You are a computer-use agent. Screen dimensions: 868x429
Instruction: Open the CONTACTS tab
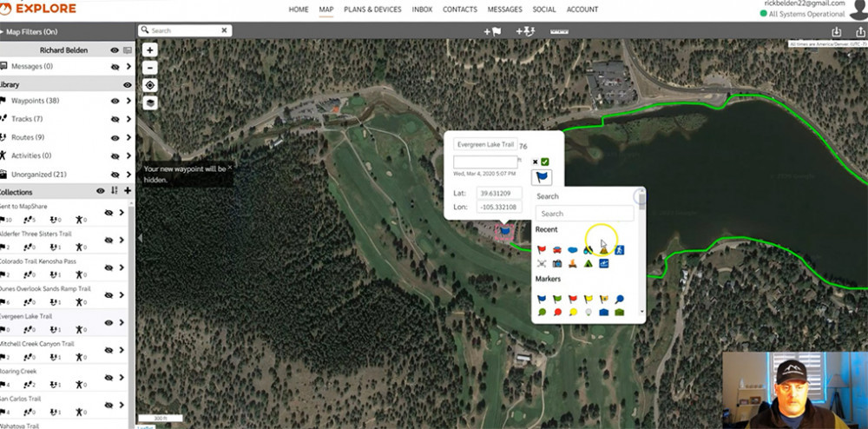pyautogui.click(x=460, y=10)
